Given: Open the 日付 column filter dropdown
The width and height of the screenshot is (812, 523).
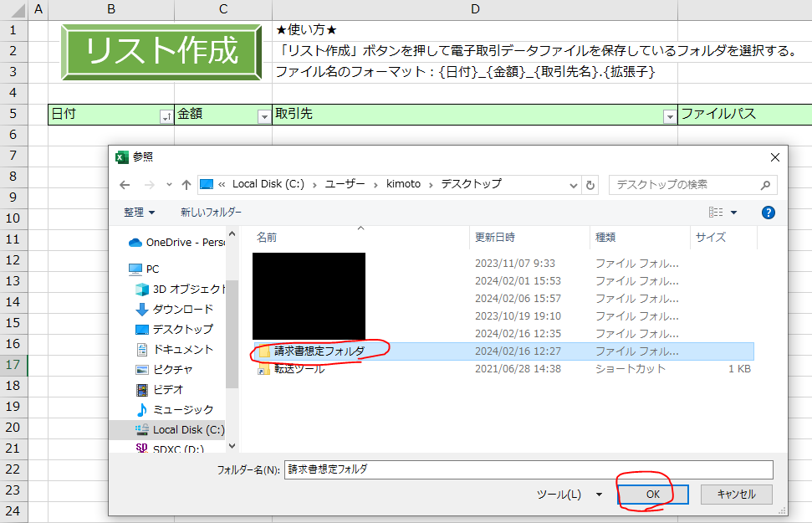Looking at the screenshot, I should pos(166,117).
